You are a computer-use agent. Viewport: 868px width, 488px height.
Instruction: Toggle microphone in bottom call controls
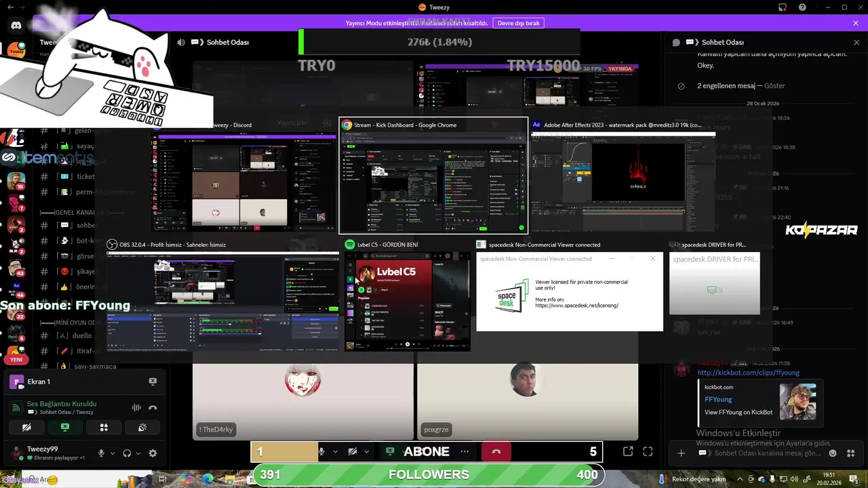pos(321,451)
